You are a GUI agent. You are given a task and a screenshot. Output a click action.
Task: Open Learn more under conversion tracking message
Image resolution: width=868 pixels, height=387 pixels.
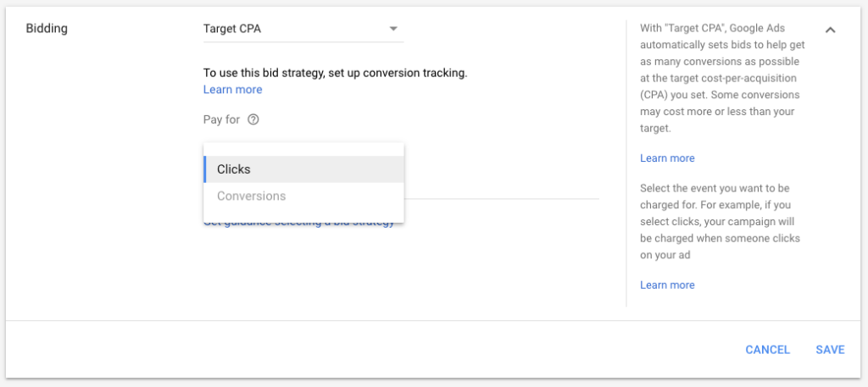232,90
